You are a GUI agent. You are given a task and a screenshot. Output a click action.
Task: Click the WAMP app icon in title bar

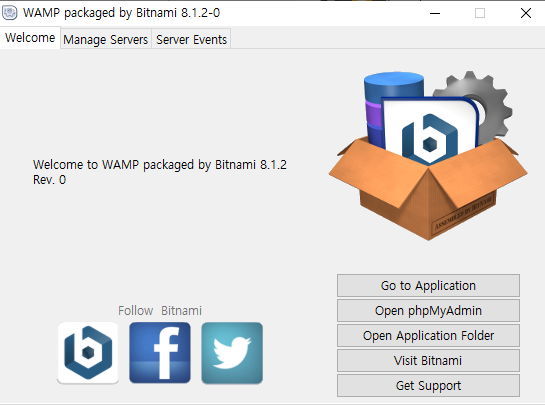pyautogui.click(x=10, y=13)
